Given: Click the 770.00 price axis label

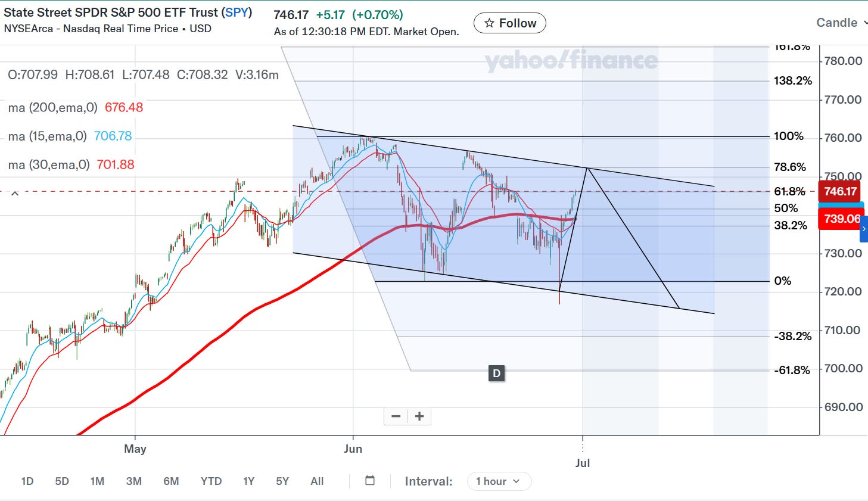Looking at the screenshot, I should [843, 99].
